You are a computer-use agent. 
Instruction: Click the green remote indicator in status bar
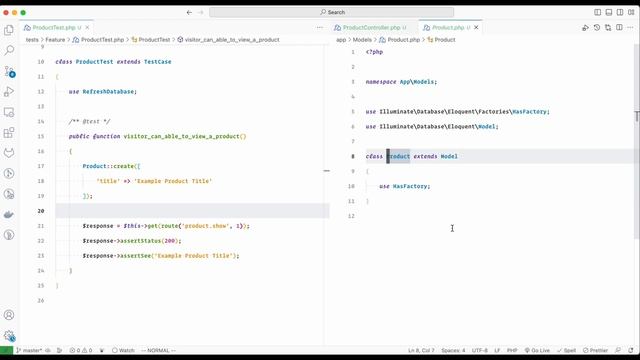6,350
